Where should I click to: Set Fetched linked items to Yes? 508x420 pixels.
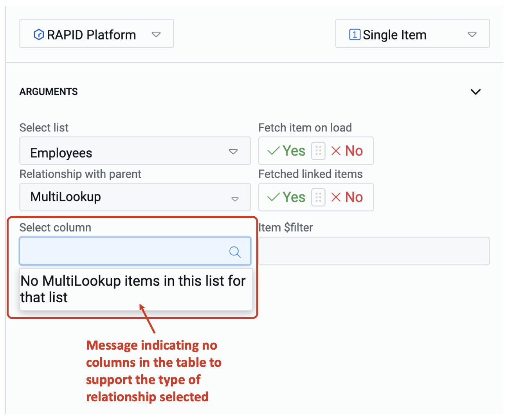286,197
